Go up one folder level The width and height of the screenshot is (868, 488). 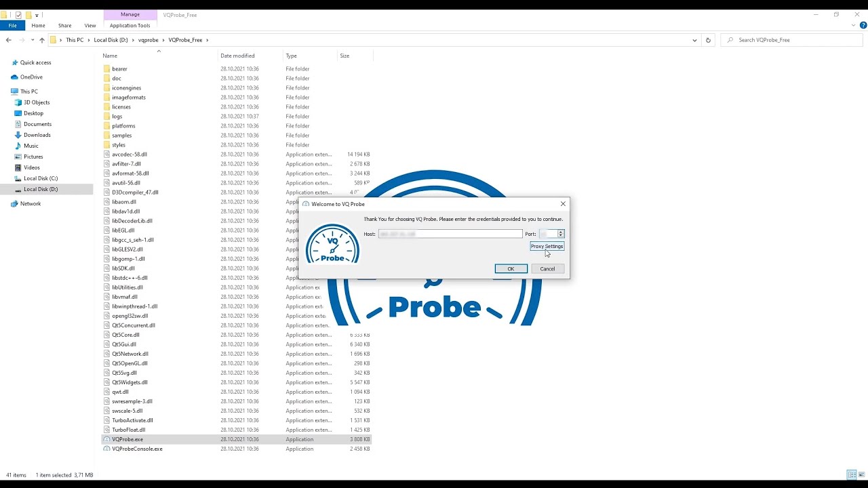click(42, 40)
